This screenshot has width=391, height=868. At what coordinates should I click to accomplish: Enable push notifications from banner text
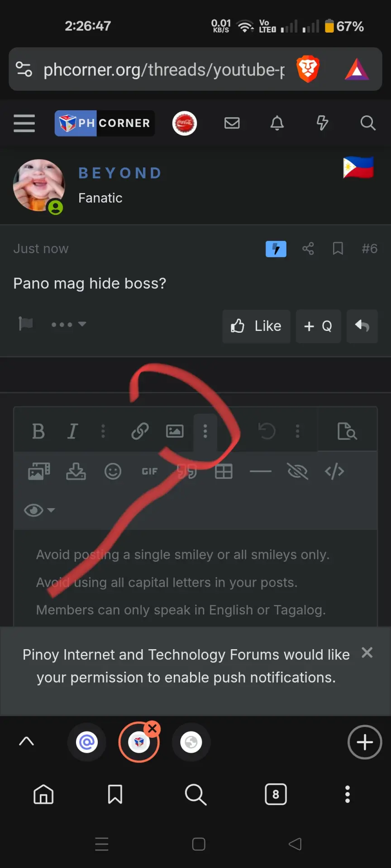click(186, 666)
